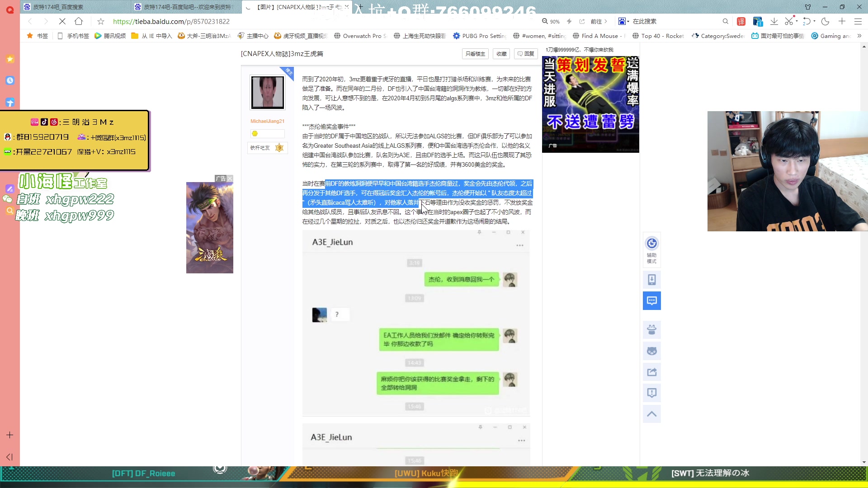Click the poster avatar thumbnail
Image resolution: width=868 pixels, height=488 pixels.
tap(268, 92)
